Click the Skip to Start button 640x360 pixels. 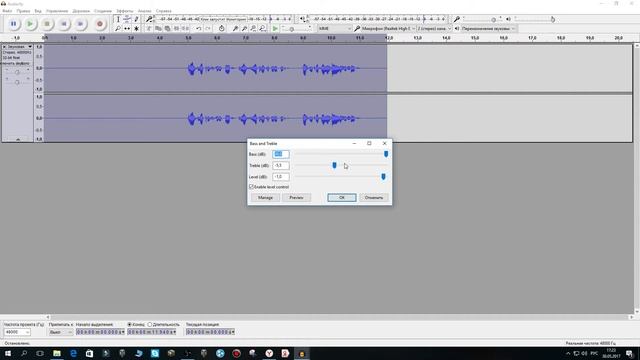pyautogui.click(x=64, y=24)
